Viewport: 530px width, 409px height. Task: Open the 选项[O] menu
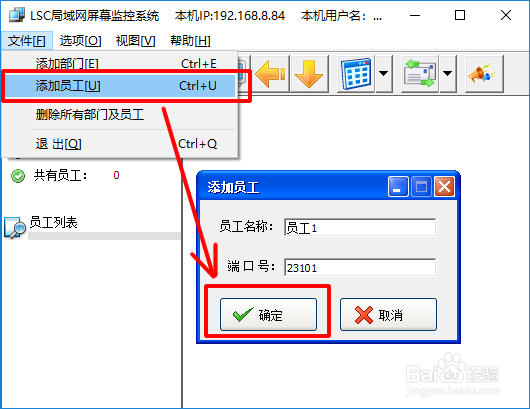coord(80,41)
